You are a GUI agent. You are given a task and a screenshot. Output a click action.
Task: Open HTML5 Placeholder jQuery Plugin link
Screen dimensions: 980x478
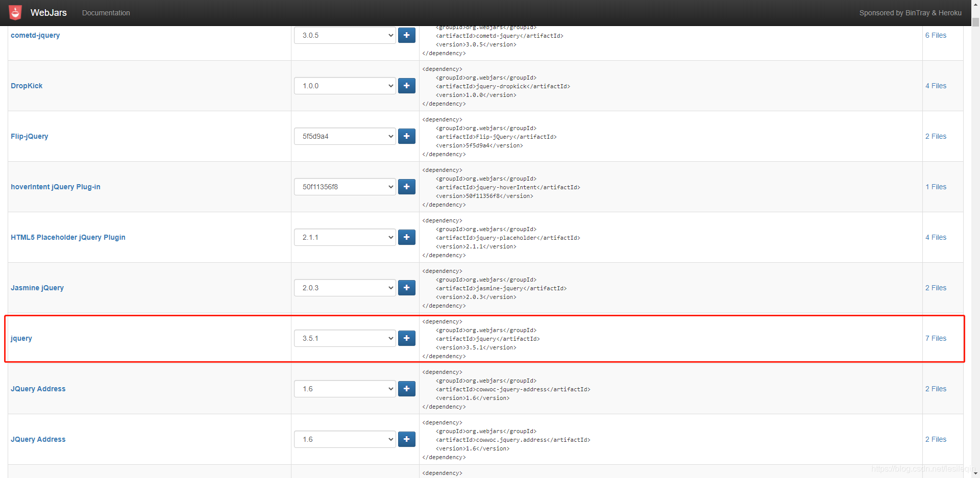[68, 237]
